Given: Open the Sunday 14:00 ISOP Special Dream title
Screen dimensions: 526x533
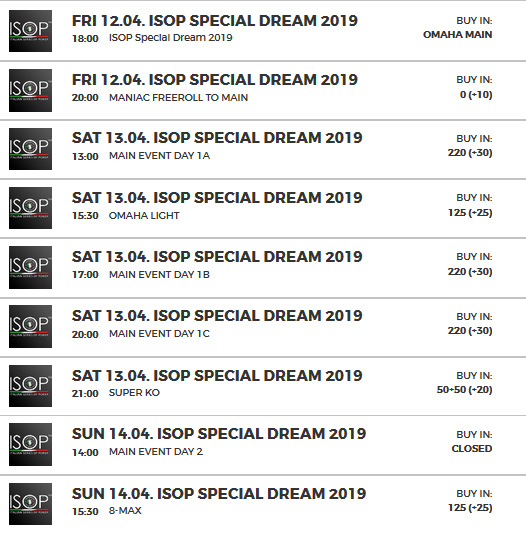Looking at the screenshot, I should (219, 434).
